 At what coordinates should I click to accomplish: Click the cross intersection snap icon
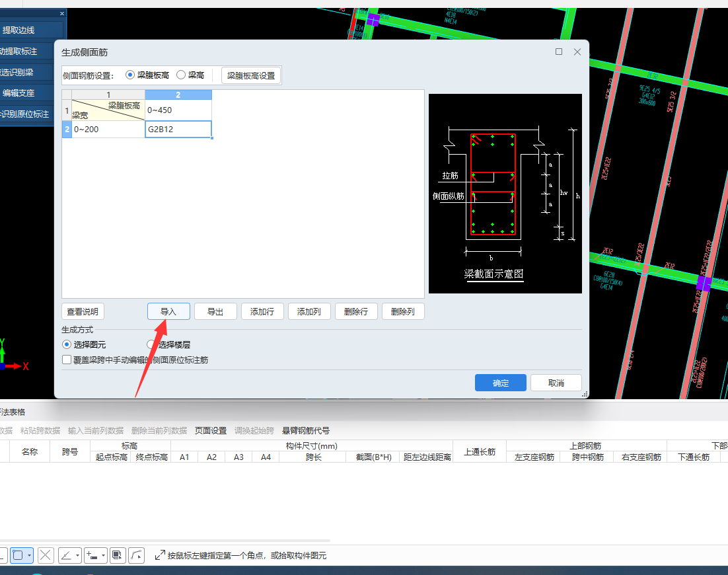pos(46,555)
